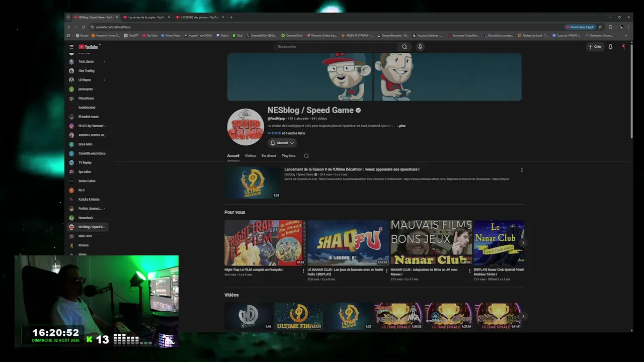This screenshot has width=644, height=362.
Task: Expand the channel description with plus
Action: (401, 126)
